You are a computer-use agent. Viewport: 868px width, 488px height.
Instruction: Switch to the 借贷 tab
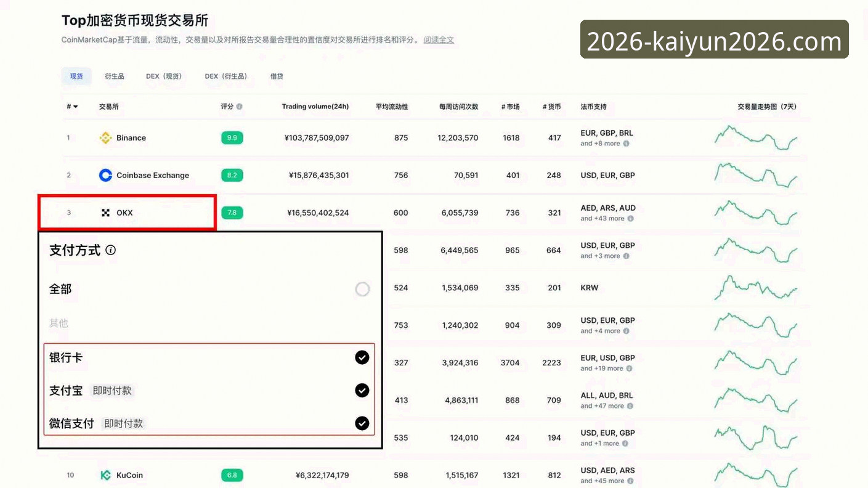(277, 76)
